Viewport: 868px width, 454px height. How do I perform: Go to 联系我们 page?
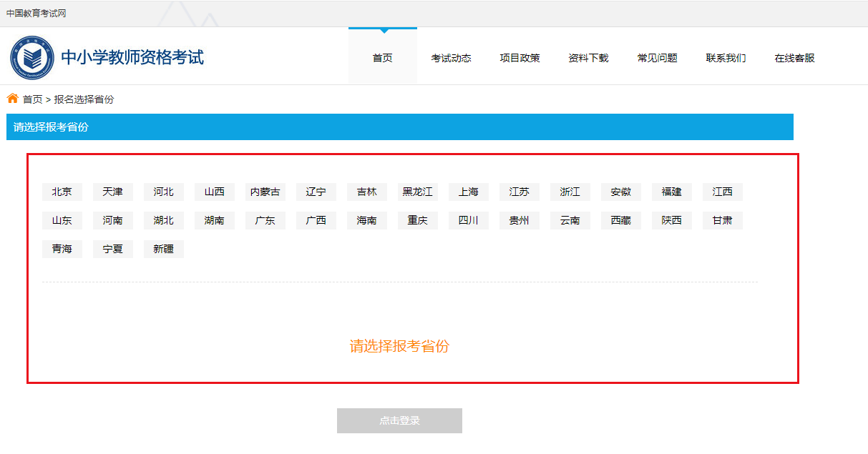pyautogui.click(x=726, y=58)
